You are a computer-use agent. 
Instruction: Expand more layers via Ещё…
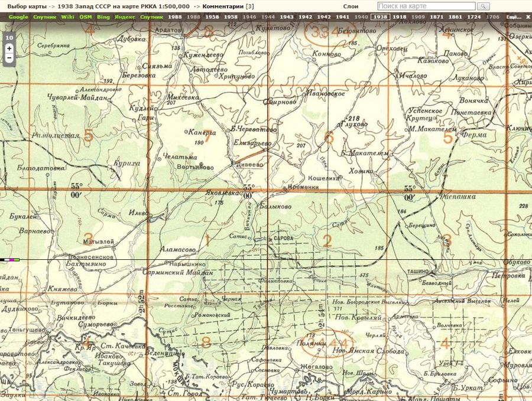click(513, 17)
